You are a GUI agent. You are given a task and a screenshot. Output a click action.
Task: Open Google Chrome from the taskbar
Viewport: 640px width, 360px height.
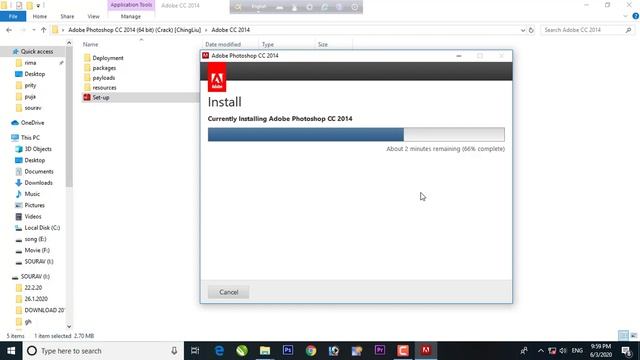coord(311,351)
